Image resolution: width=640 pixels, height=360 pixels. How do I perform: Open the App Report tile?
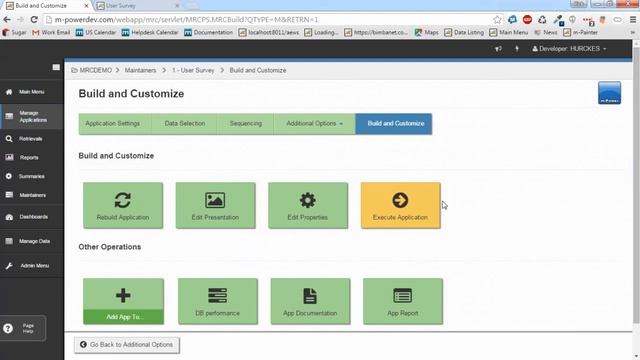403,301
